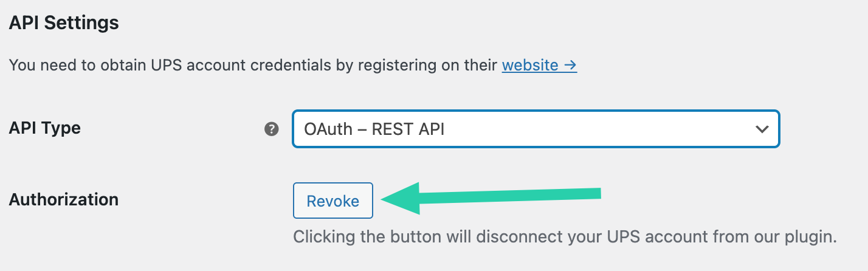Viewport: 868px width, 271px height.
Task: Click the dropdown chevron arrow for API Type
Action: [761, 129]
